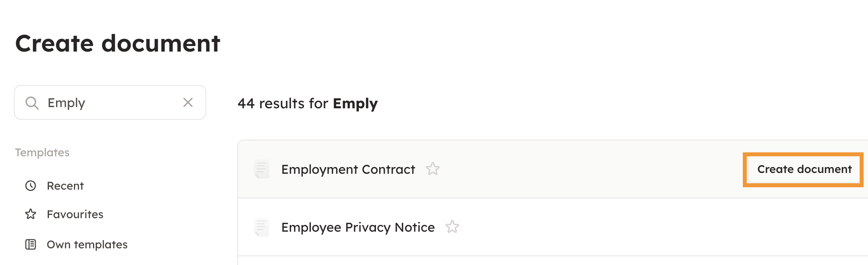Click the magnifier icon in search box
Viewport: 868px width, 265px height.
tap(32, 103)
